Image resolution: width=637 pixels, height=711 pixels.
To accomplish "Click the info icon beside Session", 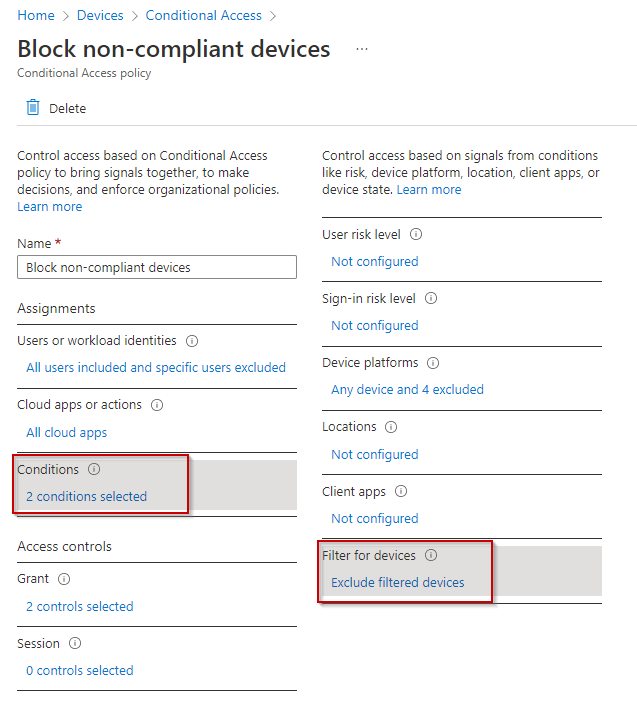I will pos(75,643).
